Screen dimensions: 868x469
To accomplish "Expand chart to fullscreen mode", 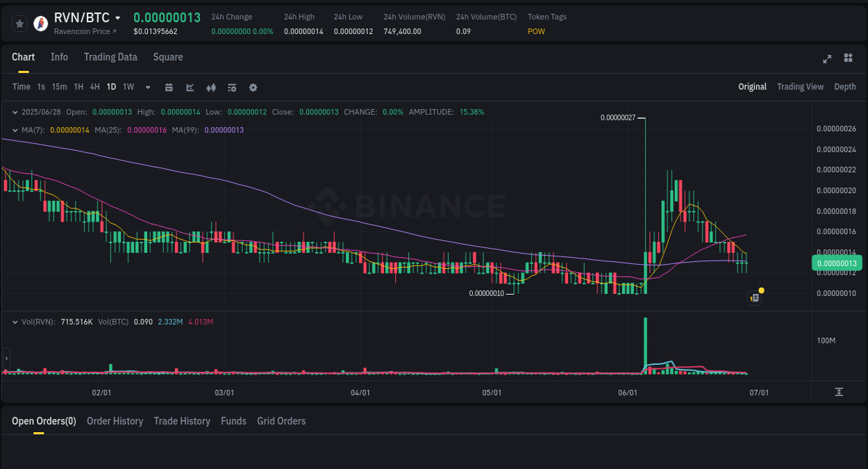I will [826, 59].
